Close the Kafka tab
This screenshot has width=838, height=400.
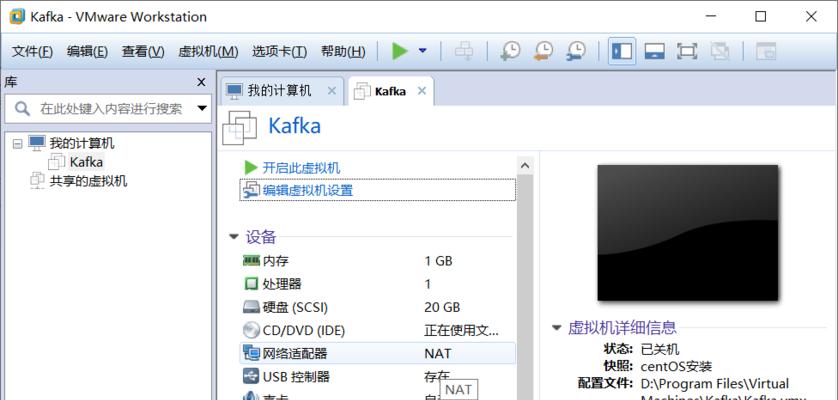pos(422,91)
